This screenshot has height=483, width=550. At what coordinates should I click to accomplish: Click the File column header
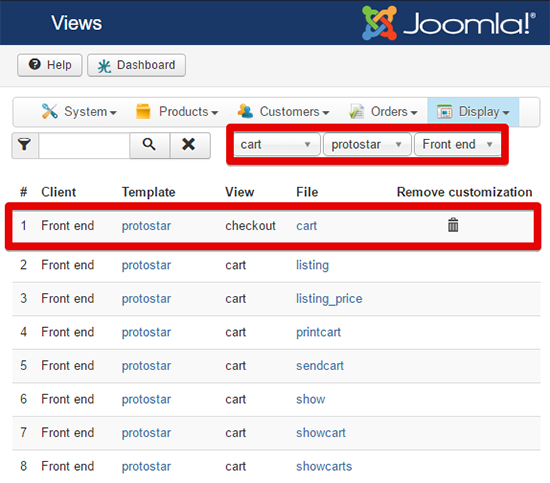click(307, 192)
